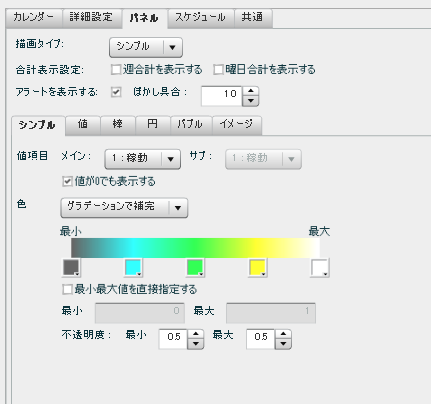The width and height of the screenshot is (431, 404).
Task: Open the 円 sub-tab
Action: tap(153, 125)
